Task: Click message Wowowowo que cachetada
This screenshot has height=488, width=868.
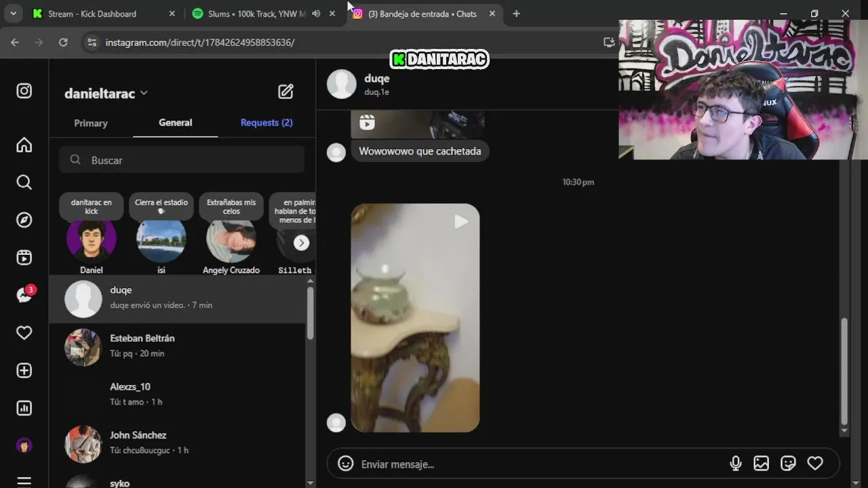Action: pos(420,151)
